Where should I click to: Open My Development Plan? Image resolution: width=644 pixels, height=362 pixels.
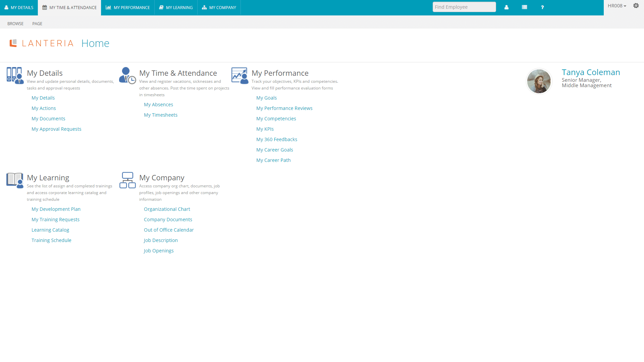tap(56, 209)
